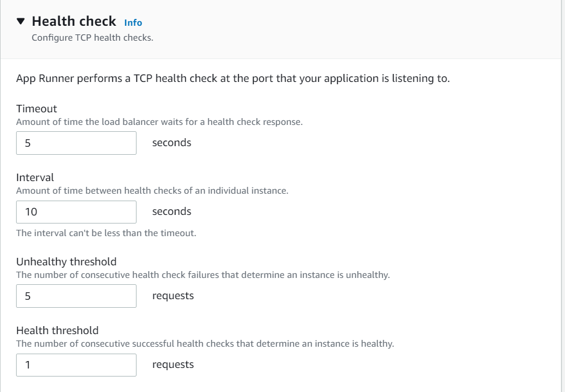Image resolution: width=565 pixels, height=392 pixels.
Task: Click the load balancer waits description text
Action: [x=159, y=121]
